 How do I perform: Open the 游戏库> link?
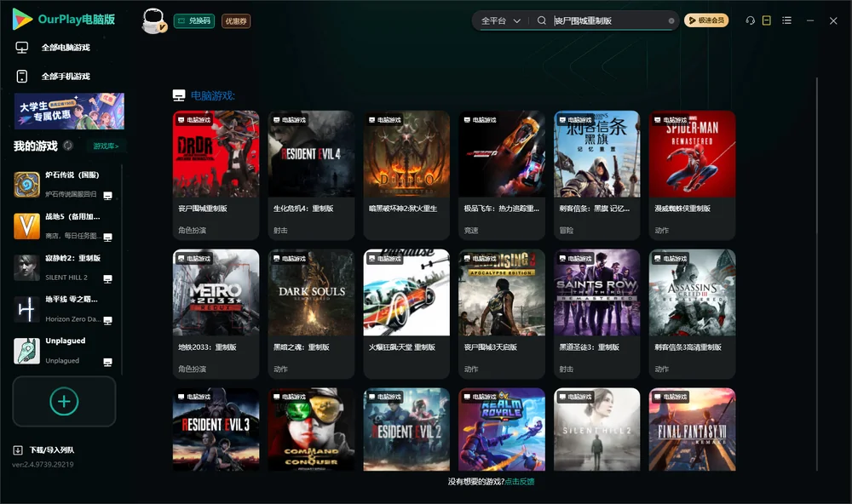(106, 146)
